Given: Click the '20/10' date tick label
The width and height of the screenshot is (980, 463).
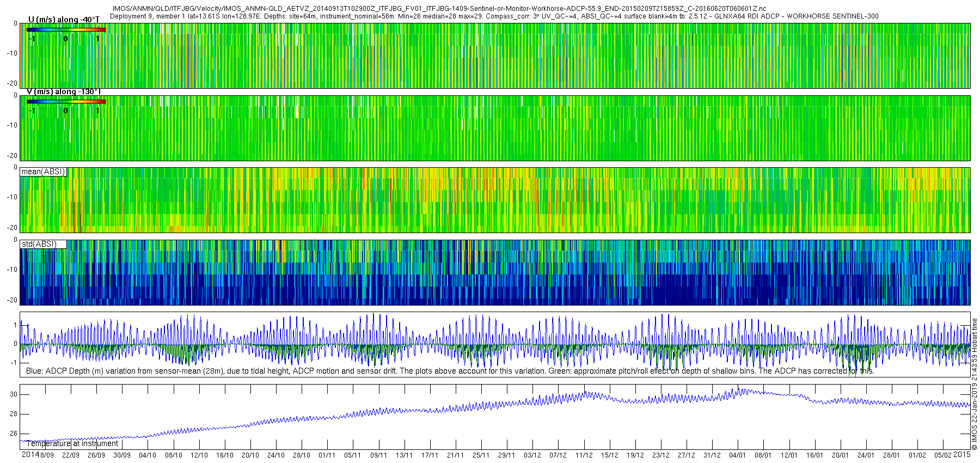Looking at the screenshot, I should pyautogui.click(x=250, y=455).
